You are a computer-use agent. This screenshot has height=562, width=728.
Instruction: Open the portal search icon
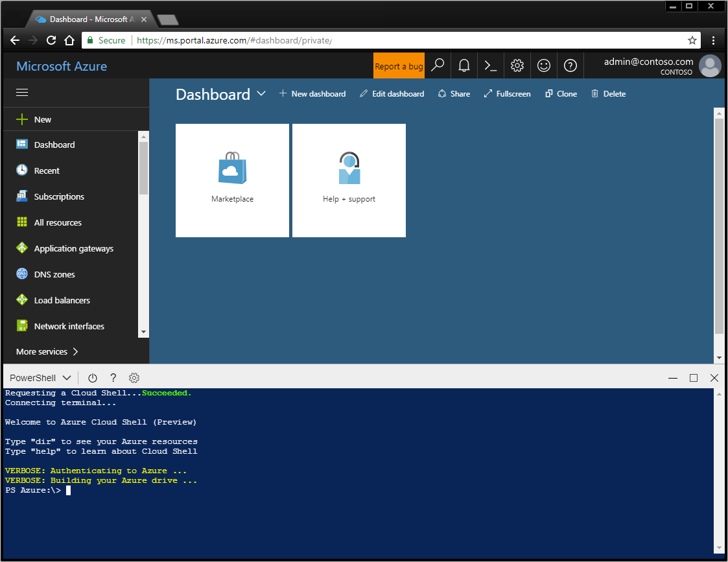point(438,65)
